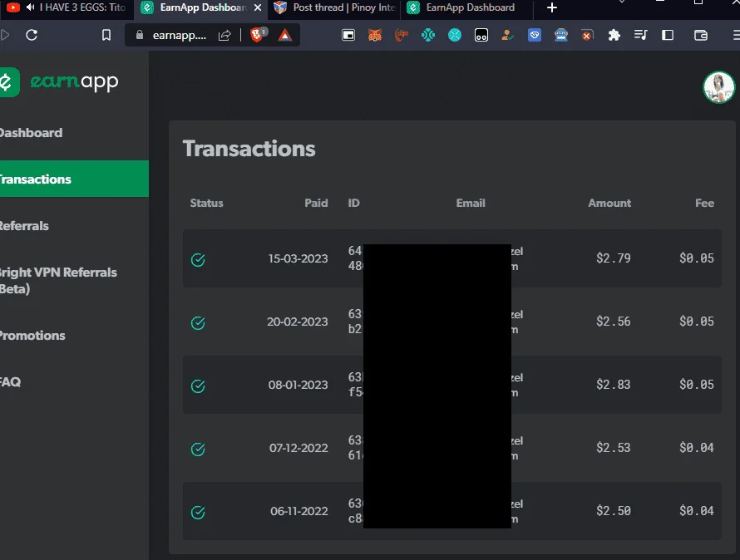740x560 pixels.
Task: Go to Dashboard in sidebar
Action: [31, 133]
